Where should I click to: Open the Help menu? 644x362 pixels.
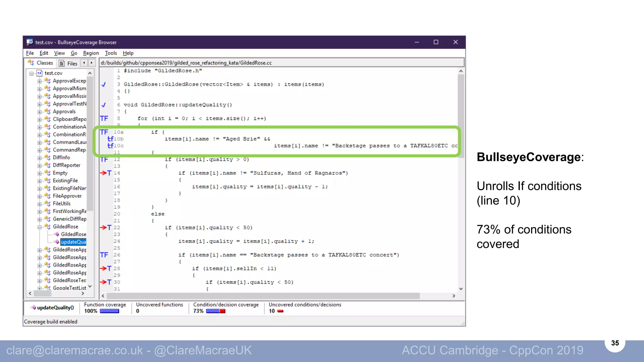[x=128, y=53]
